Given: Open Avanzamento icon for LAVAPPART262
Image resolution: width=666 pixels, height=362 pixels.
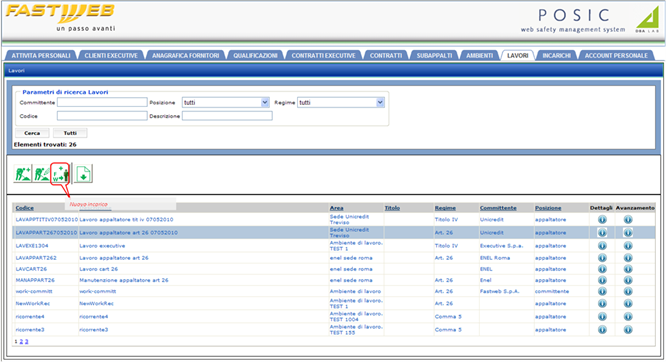Looking at the screenshot, I should [628, 258].
